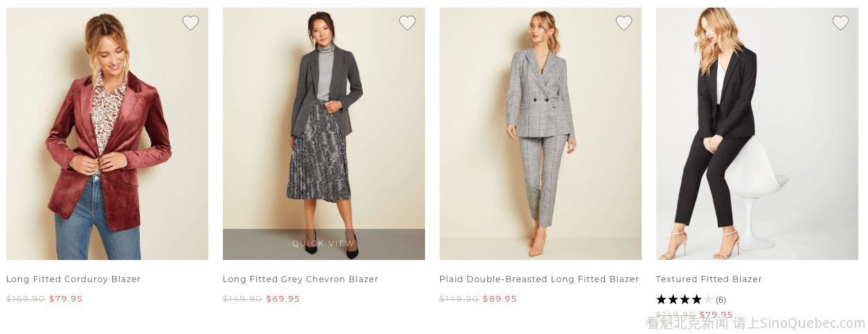Click Textured Fitted Blazer product name

click(709, 279)
